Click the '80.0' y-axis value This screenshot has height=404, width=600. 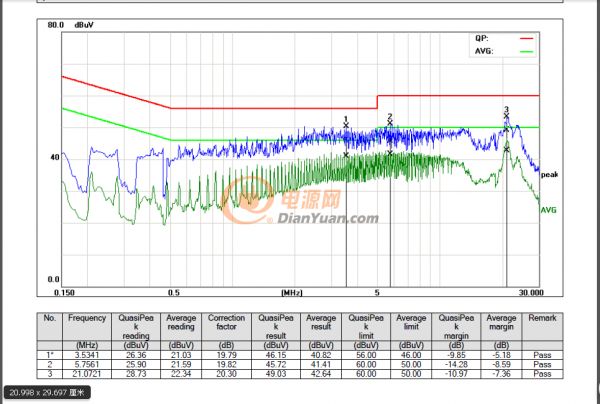click(55, 25)
